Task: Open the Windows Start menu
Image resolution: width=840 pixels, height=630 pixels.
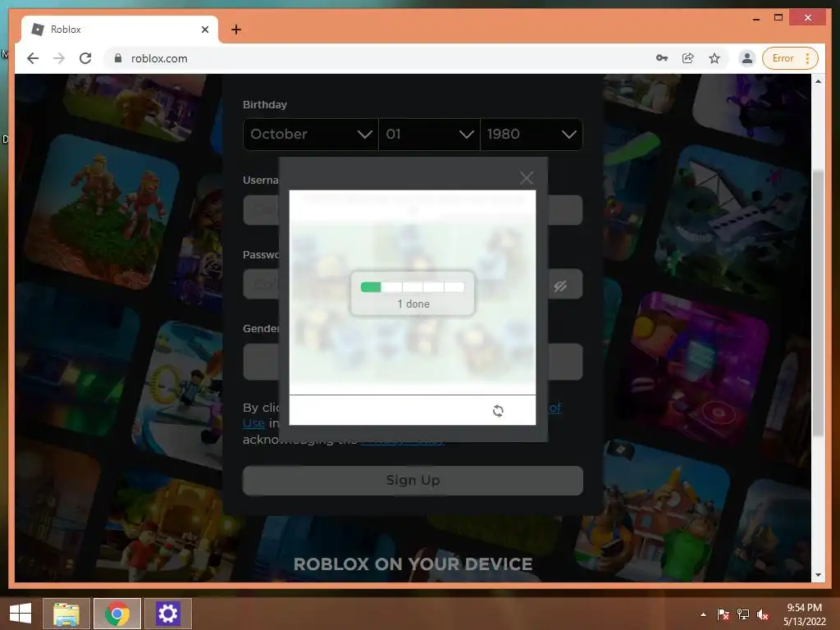Action: click(21, 614)
